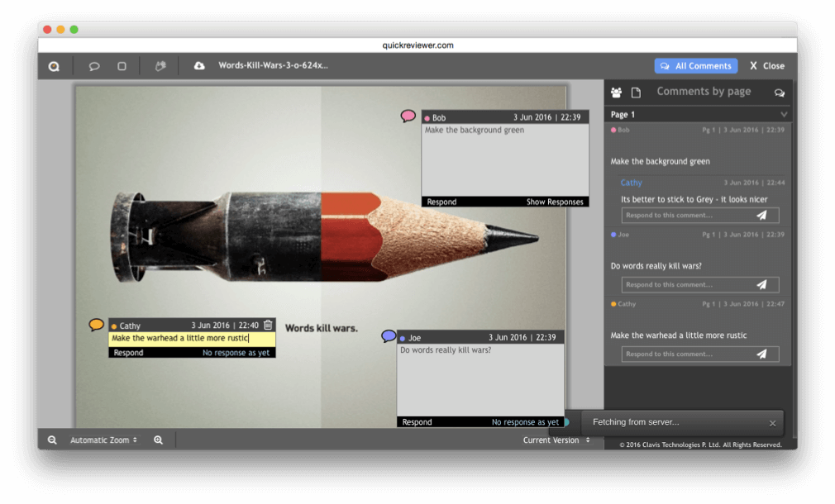
Task: Click the chat bubbles icon in comments header
Action: [x=779, y=93]
